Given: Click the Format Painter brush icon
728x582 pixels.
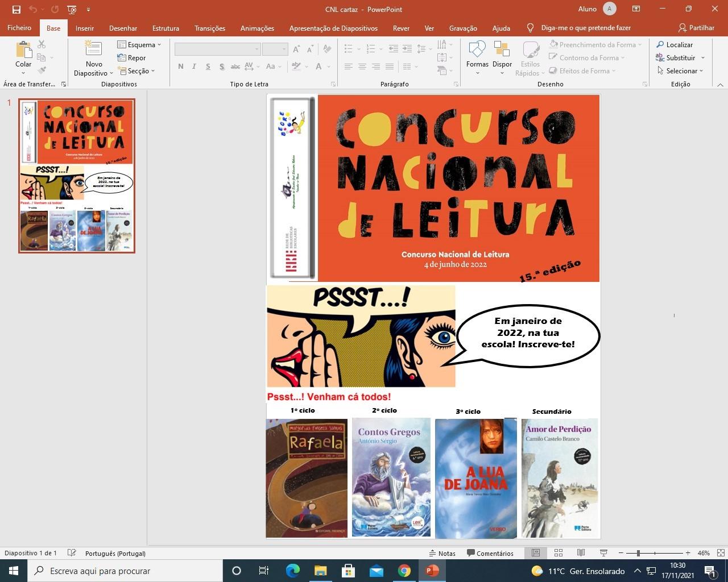Looking at the screenshot, I should (x=42, y=70).
